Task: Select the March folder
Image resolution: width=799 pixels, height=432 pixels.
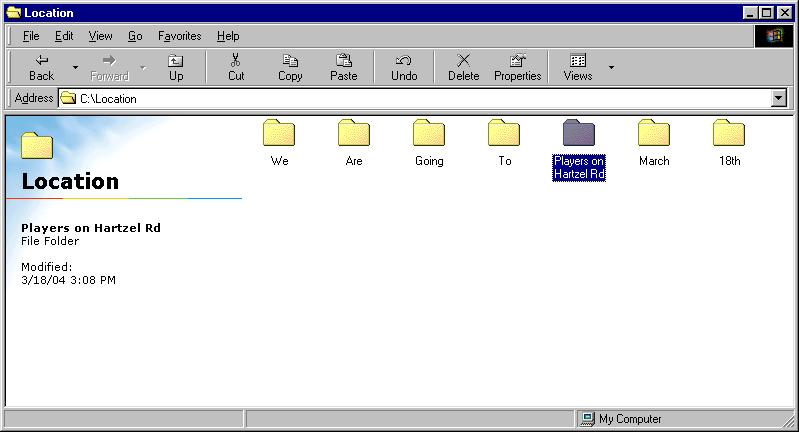Action: [654, 134]
